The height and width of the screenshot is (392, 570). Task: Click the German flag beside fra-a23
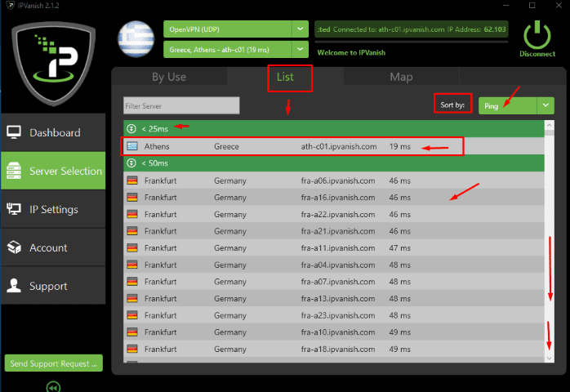click(x=132, y=315)
